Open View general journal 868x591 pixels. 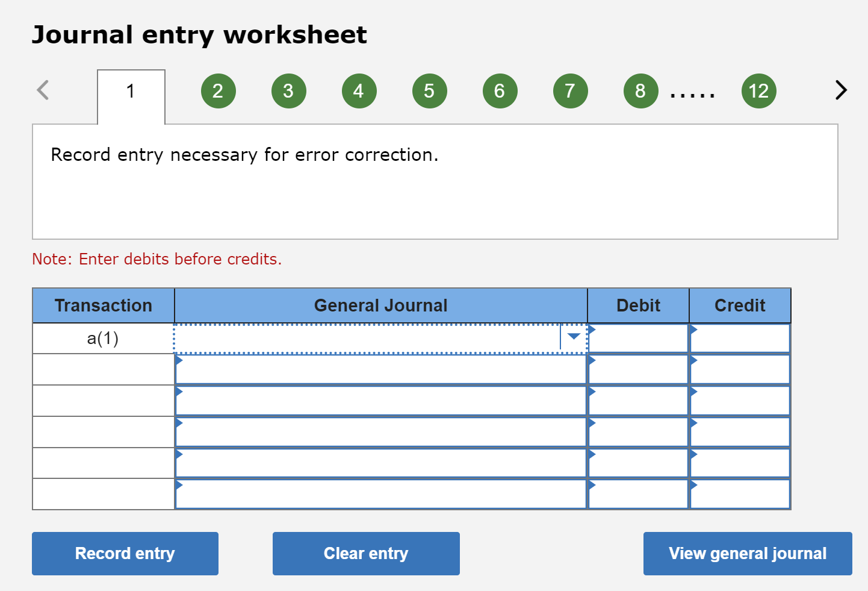pyautogui.click(x=748, y=554)
